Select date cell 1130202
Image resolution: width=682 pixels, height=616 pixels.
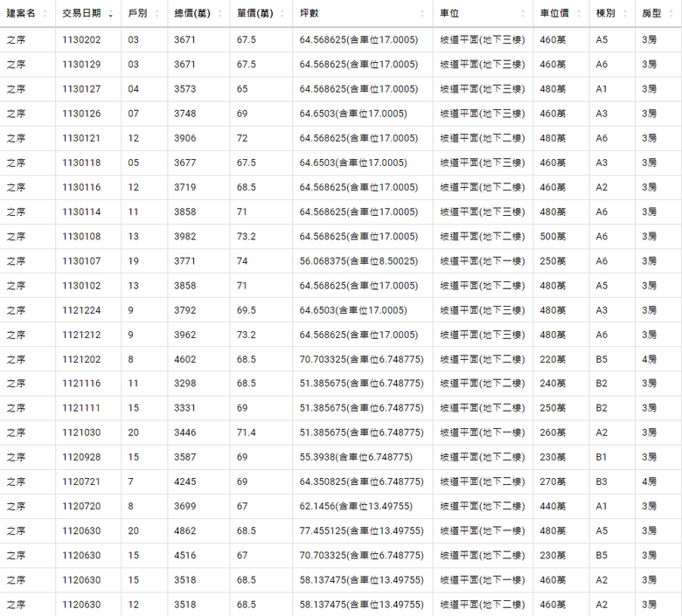(81, 40)
